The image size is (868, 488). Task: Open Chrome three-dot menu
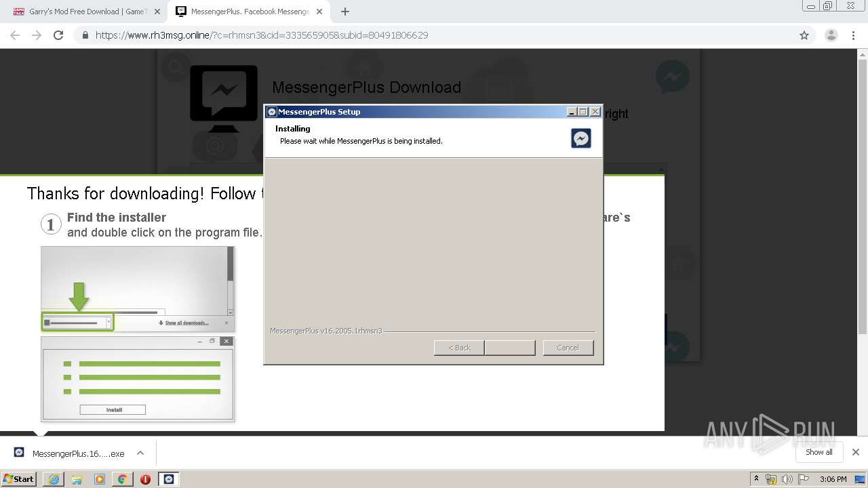tap(853, 35)
